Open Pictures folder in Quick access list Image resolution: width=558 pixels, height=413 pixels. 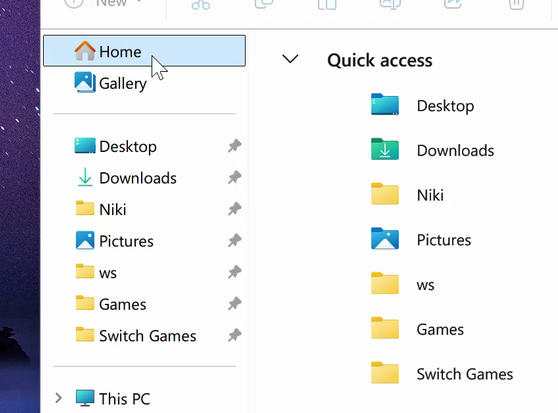pyautogui.click(x=421, y=239)
